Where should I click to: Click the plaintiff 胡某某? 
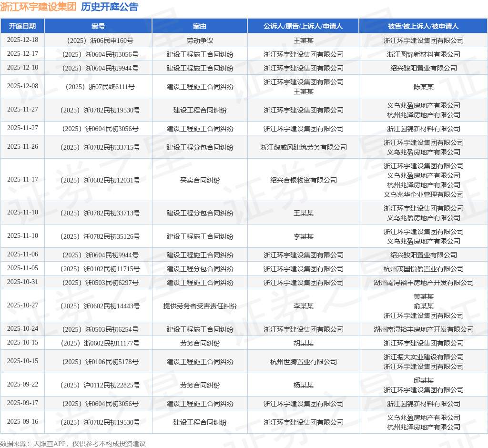point(304,344)
